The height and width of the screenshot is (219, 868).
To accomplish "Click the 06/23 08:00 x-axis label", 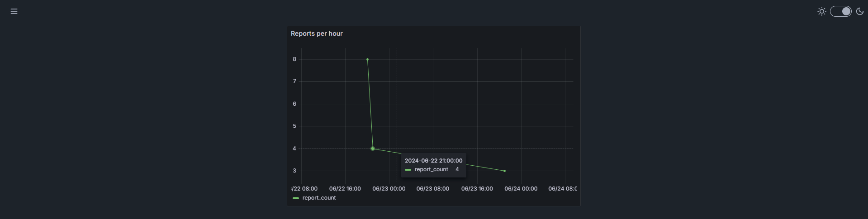I will pos(432,189).
